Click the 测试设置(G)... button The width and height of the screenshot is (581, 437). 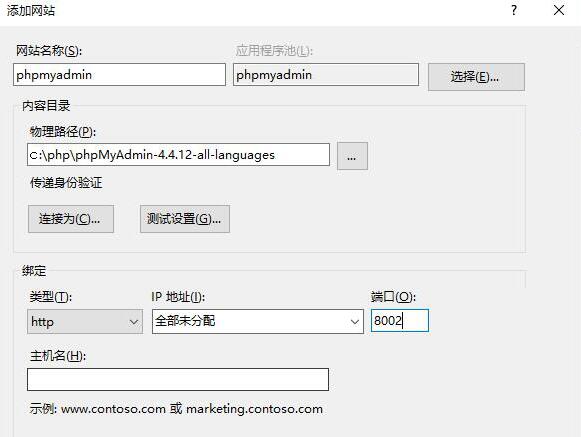185,219
